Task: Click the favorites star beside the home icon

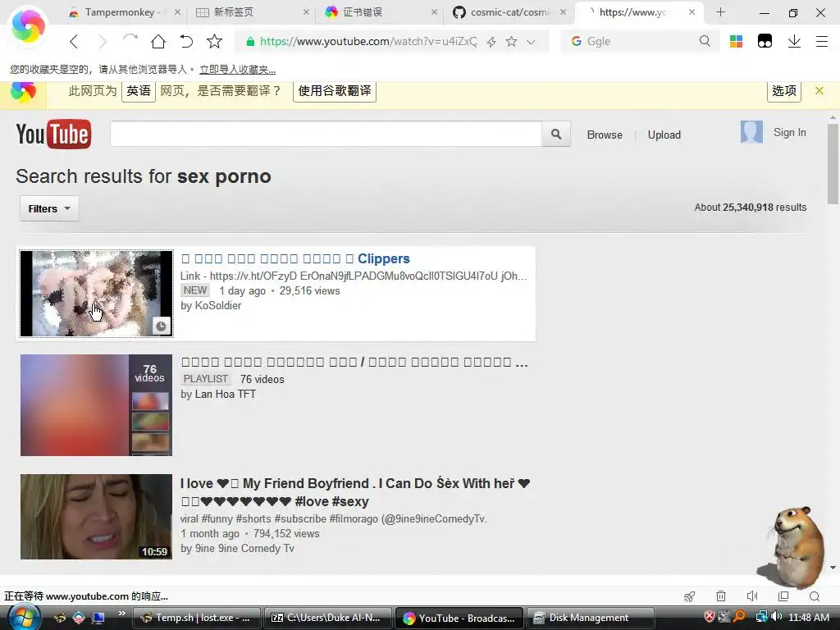Action: [x=214, y=41]
